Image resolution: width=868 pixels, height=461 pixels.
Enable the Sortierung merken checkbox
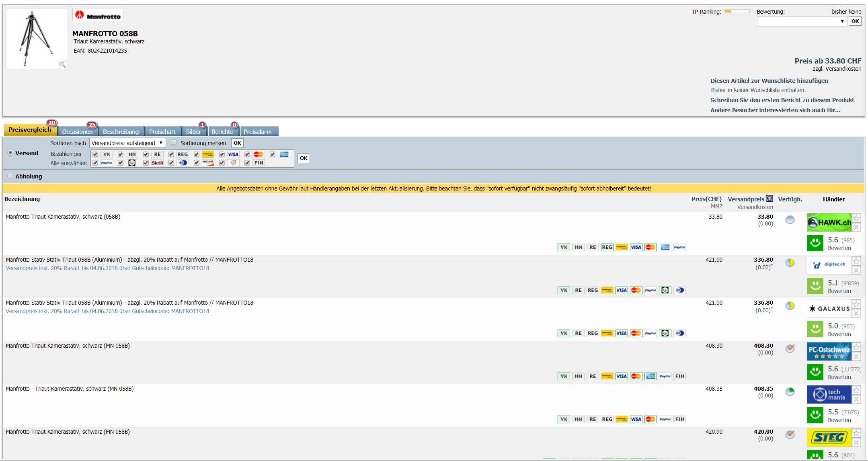point(174,143)
